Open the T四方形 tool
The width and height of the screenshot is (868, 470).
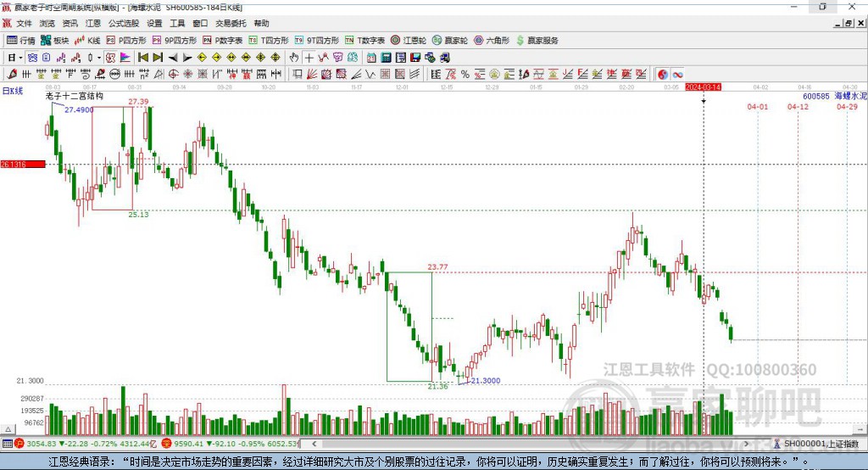pyautogui.click(x=269, y=41)
